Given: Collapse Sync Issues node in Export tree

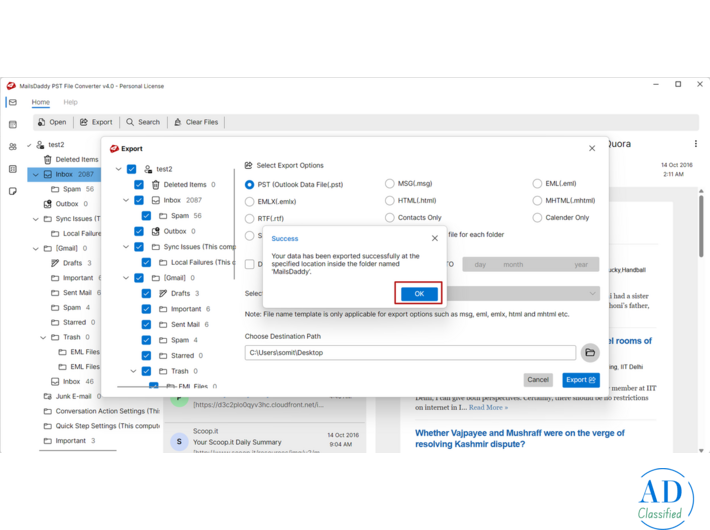Looking at the screenshot, I should [126, 247].
